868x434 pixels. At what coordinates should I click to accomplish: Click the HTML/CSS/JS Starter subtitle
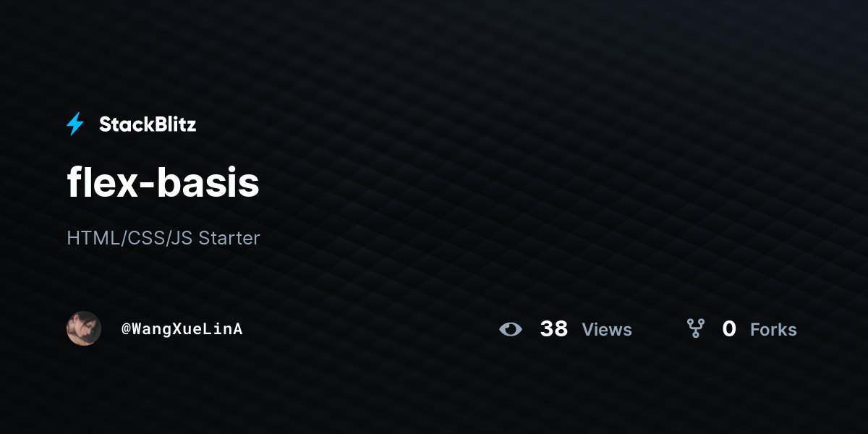click(163, 238)
